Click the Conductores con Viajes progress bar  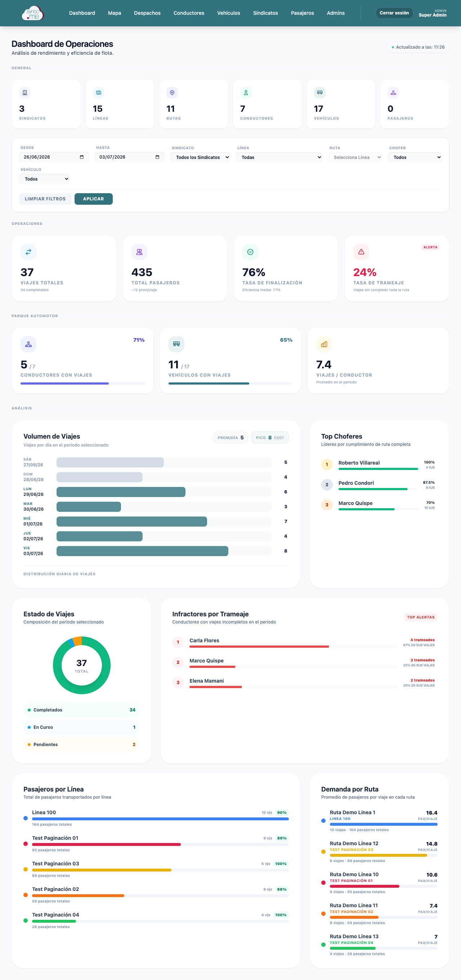pos(82,383)
